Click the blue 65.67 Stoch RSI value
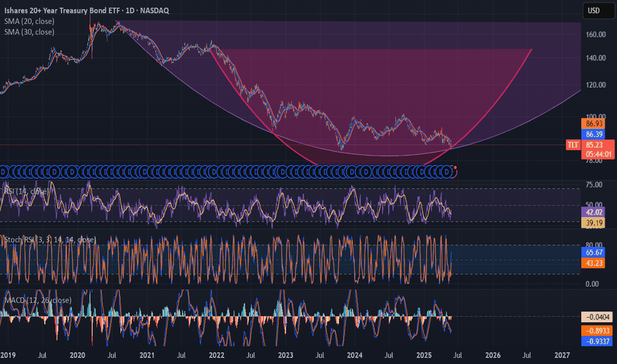The height and width of the screenshot is (364, 617). [x=594, y=252]
